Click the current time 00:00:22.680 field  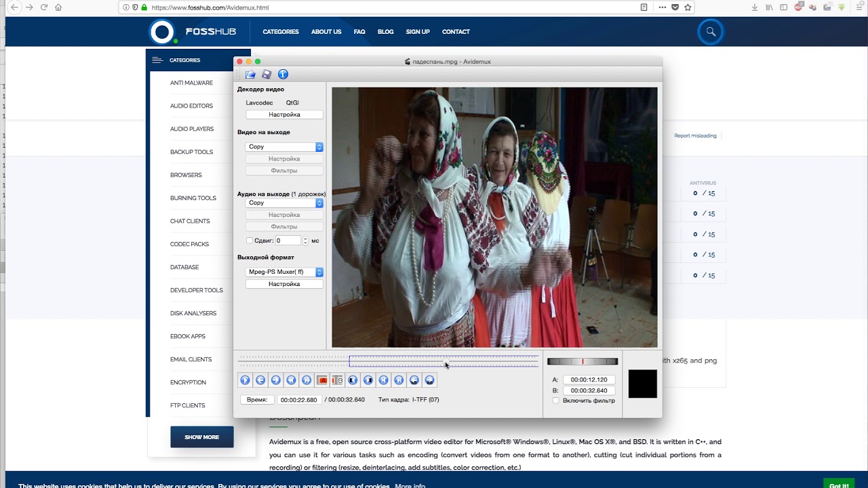298,400
